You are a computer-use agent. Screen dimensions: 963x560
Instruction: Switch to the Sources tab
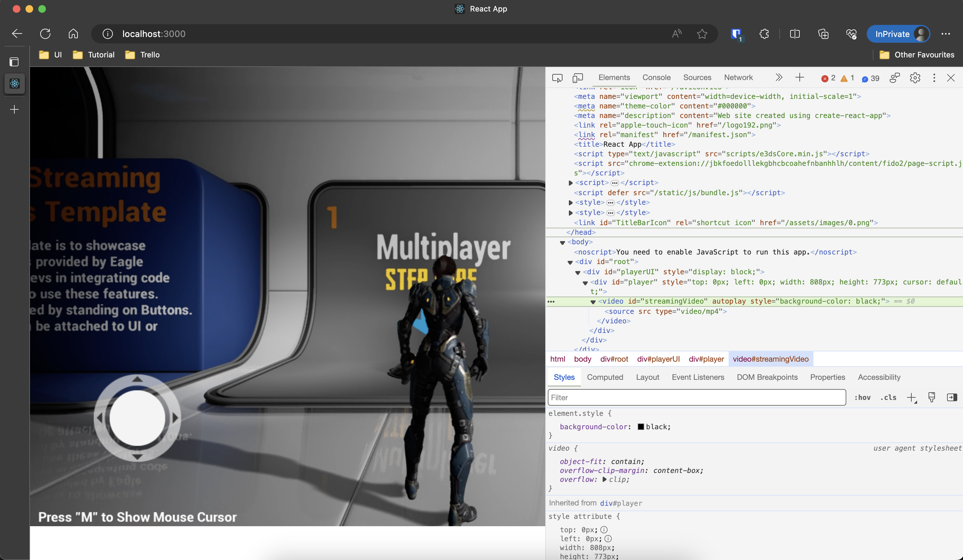click(697, 77)
